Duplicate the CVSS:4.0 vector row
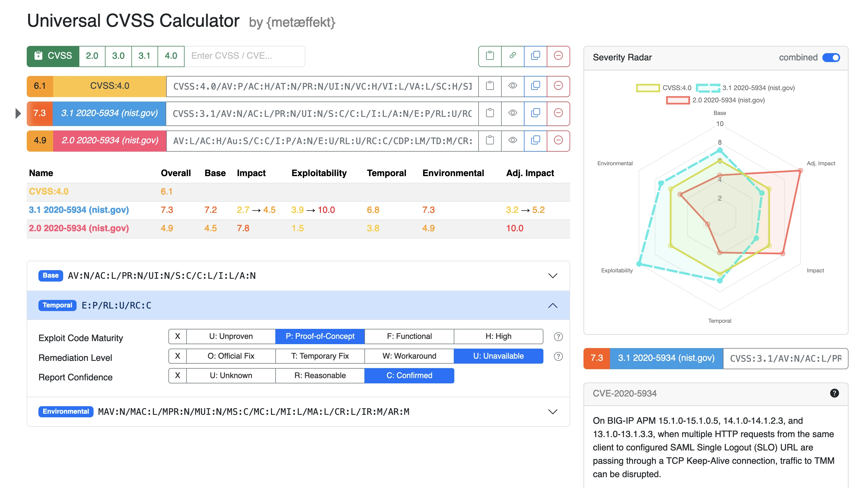Image resolution: width=868 pixels, height=488 pixels. point(535,86)
